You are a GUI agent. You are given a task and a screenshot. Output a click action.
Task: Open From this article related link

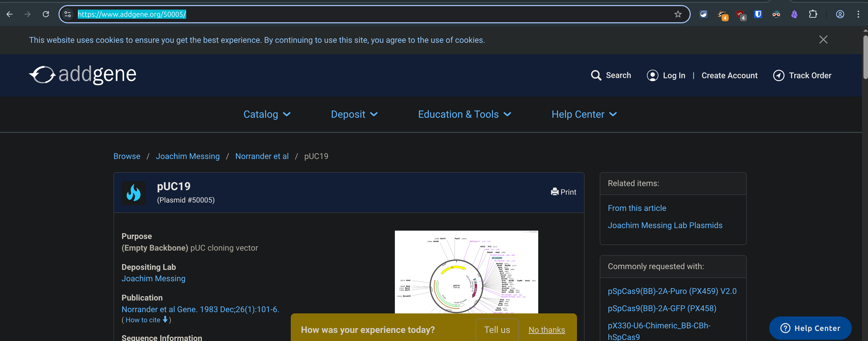[x=637, y=208]
